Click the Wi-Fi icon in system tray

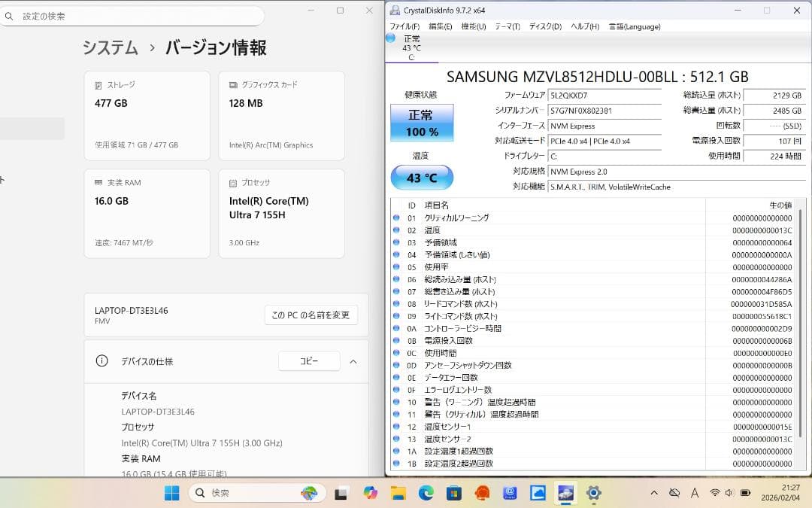pos(717,493)
